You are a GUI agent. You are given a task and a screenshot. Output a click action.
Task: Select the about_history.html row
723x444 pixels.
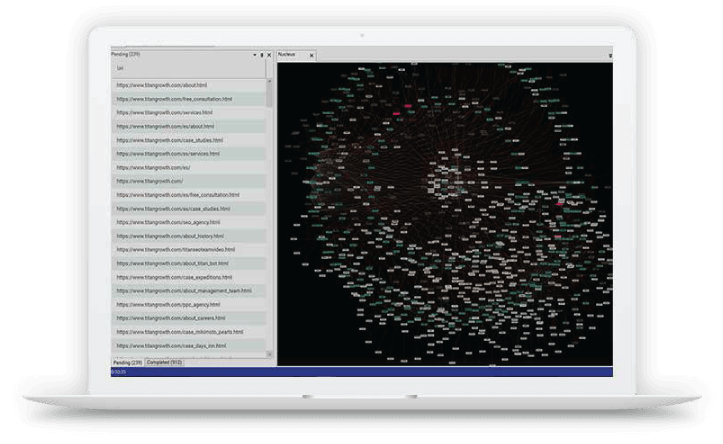(188, 236)
